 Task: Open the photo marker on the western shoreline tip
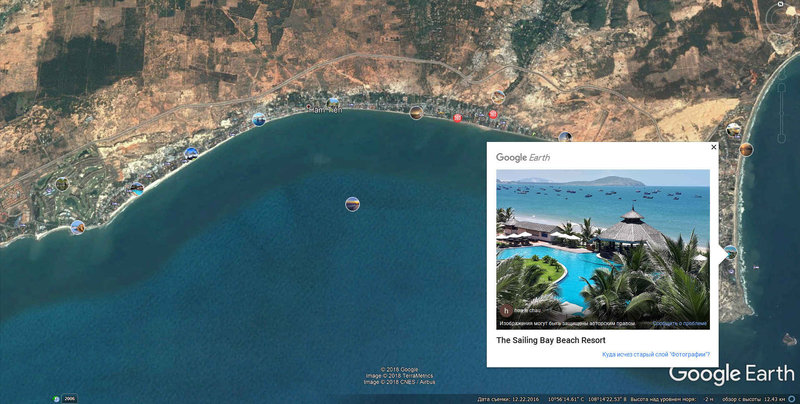pyautogui.click(x=78, y=227)
